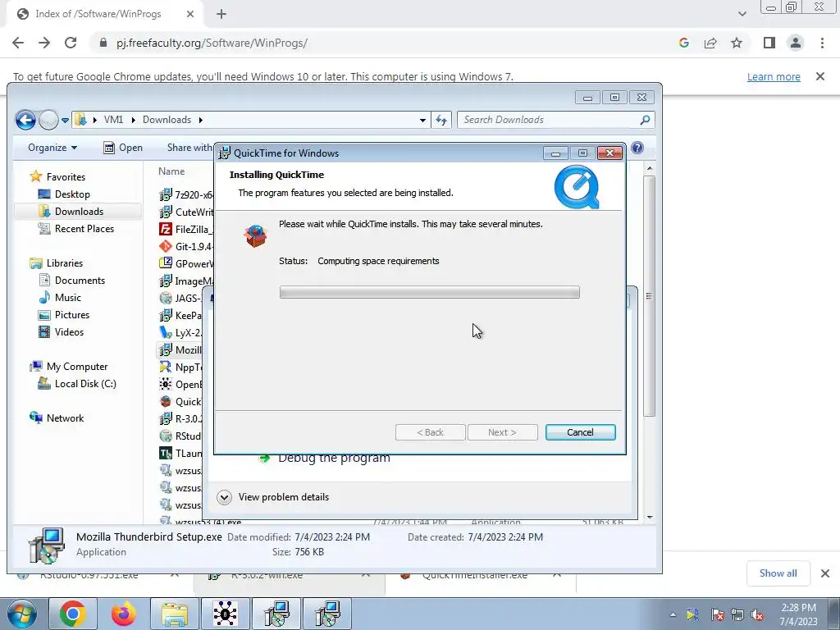Select the LyX installer icon
840x630 pixels.
166,333
